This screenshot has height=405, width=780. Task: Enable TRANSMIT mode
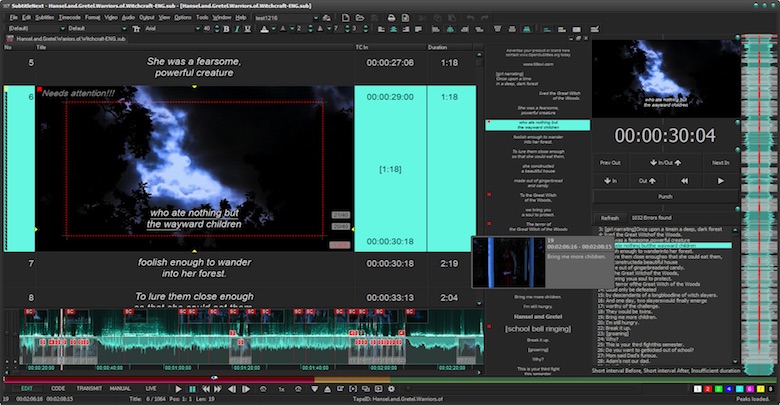point(89,388)
